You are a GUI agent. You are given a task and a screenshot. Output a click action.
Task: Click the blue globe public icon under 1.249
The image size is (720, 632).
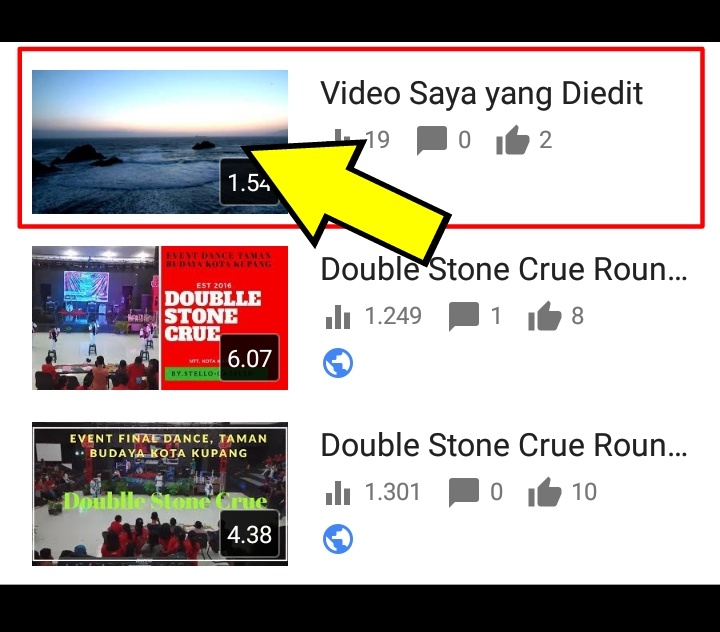[x=338, y=363]
